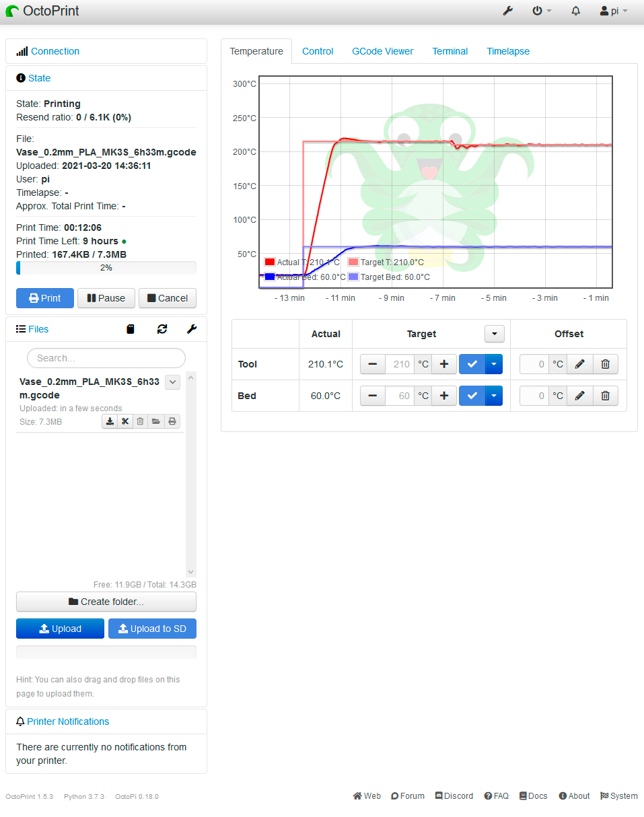The width and height of the screenshot is (644, 817).
Task: Edit the Bed temperature offset
Action: [579, 396]
